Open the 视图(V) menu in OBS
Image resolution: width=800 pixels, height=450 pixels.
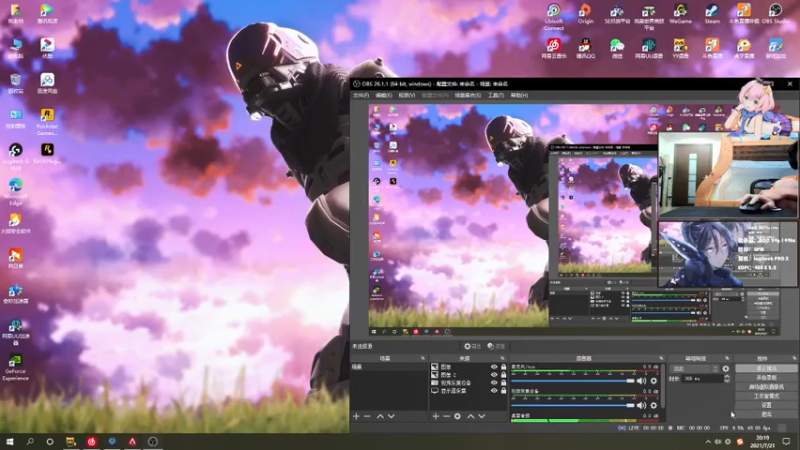coord(407,95)
